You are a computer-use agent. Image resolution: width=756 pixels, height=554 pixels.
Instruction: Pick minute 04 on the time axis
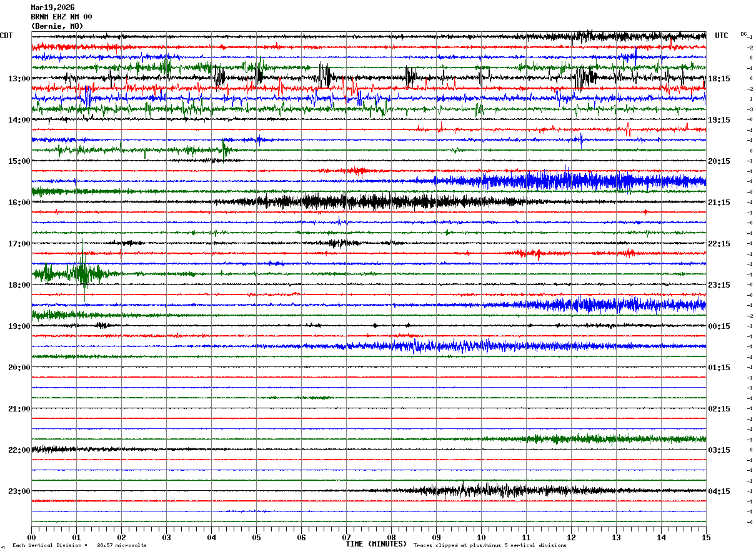(211, 537)
